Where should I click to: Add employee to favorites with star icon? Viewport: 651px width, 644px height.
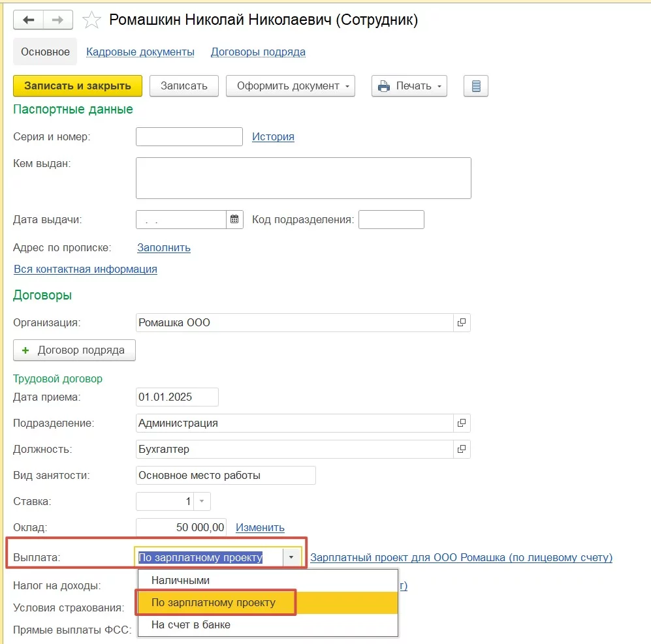click(91, 21)
